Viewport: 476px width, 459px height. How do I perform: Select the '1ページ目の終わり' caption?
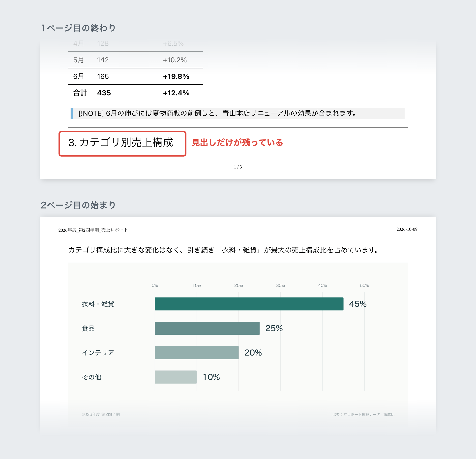point(78,28)
